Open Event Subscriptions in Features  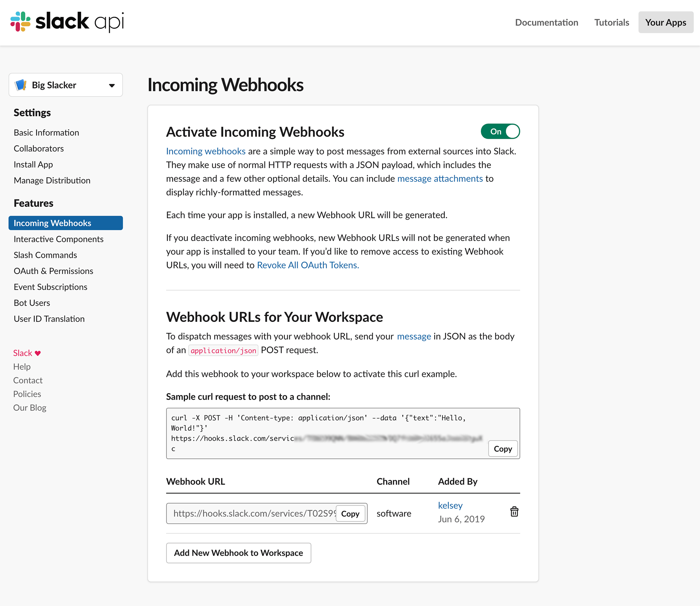click(x=50, y=287)
